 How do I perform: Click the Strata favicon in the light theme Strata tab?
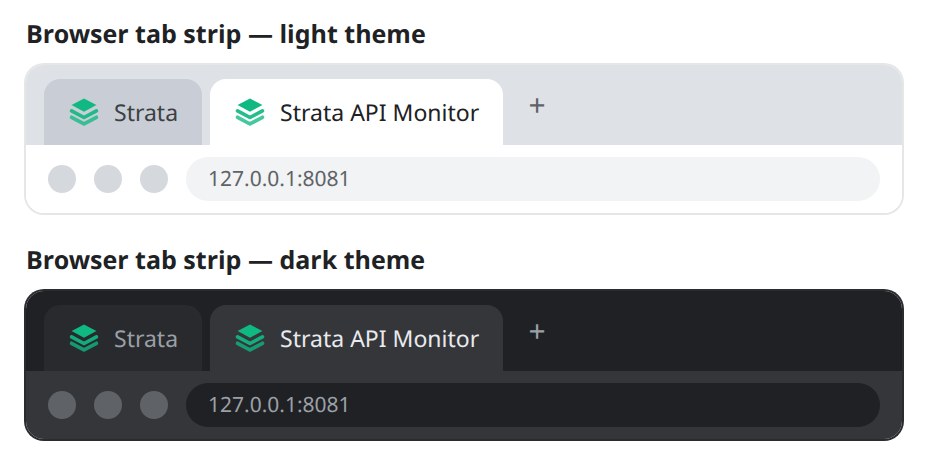pyautogui.click(x=84, y=112)
